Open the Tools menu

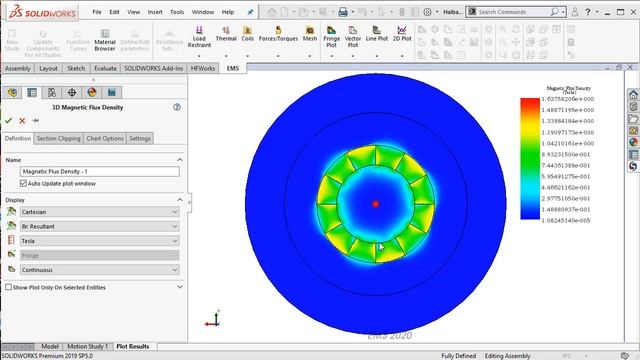(177, 12)
